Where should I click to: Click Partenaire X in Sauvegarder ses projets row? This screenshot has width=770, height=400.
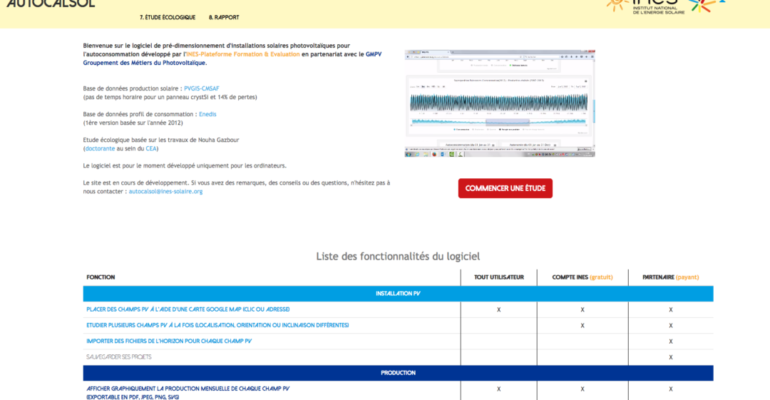[x=671, y=357]
